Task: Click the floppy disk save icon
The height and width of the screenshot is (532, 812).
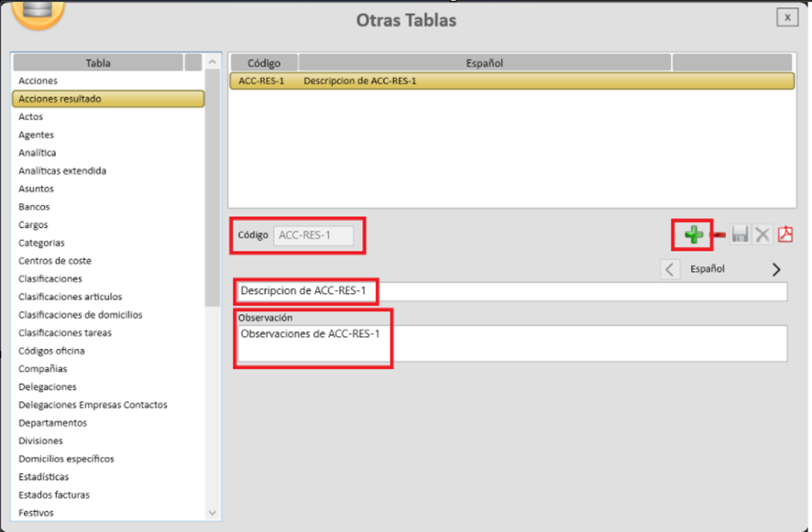Action: click(740, 235)
